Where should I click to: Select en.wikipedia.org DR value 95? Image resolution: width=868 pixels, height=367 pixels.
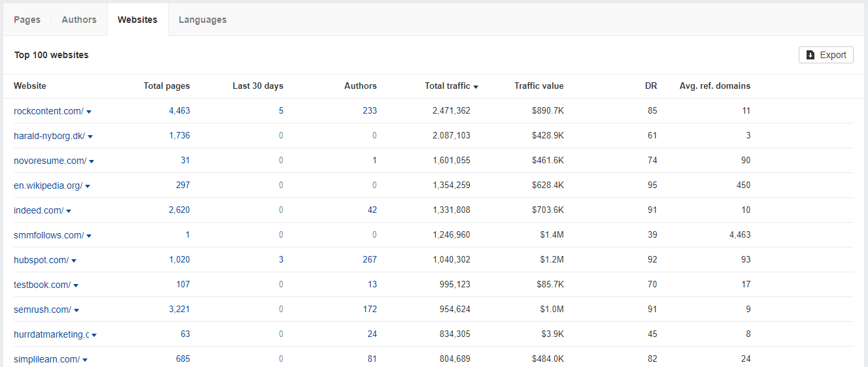coord(652,185)
